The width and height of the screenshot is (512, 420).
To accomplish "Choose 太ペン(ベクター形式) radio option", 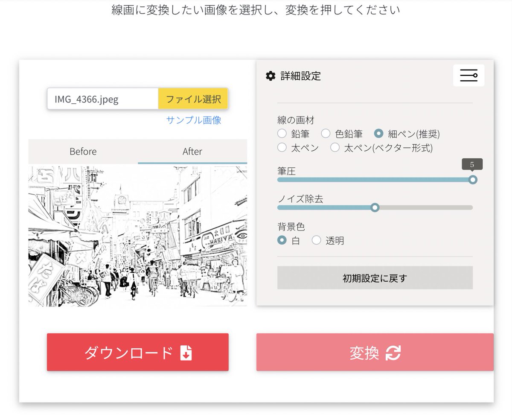I will [335, 148].
